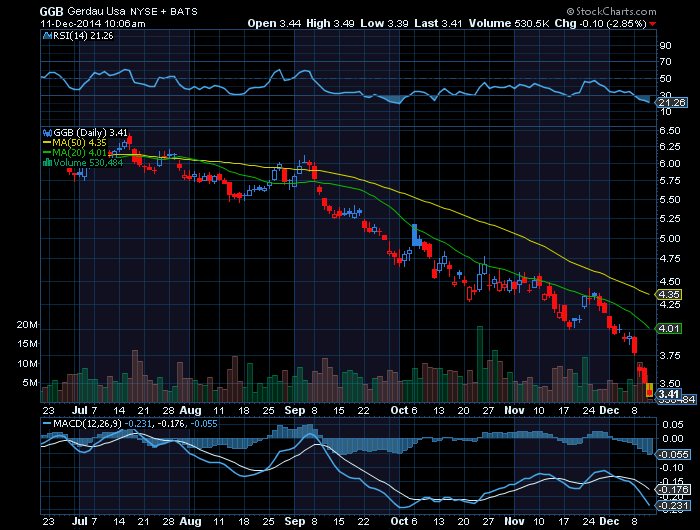
Task: Click the Open 3.44 header value
Action: (x=274, y=24)
